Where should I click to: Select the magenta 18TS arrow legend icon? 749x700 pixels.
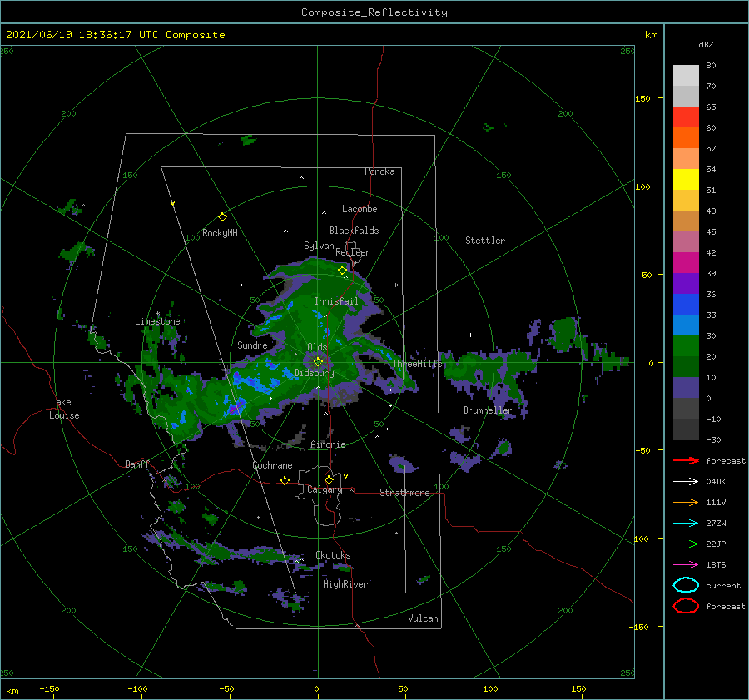pyautogui.click(x=686, y=565)
